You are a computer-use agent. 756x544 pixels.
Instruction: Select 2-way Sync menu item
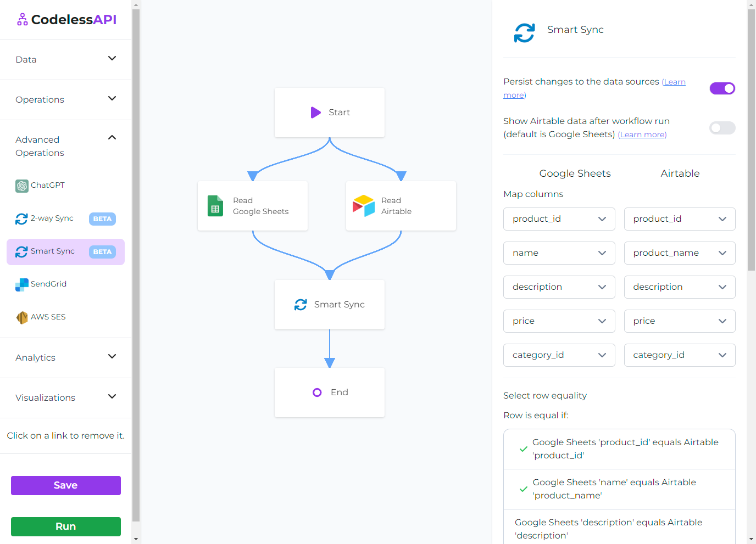[66, 219]
